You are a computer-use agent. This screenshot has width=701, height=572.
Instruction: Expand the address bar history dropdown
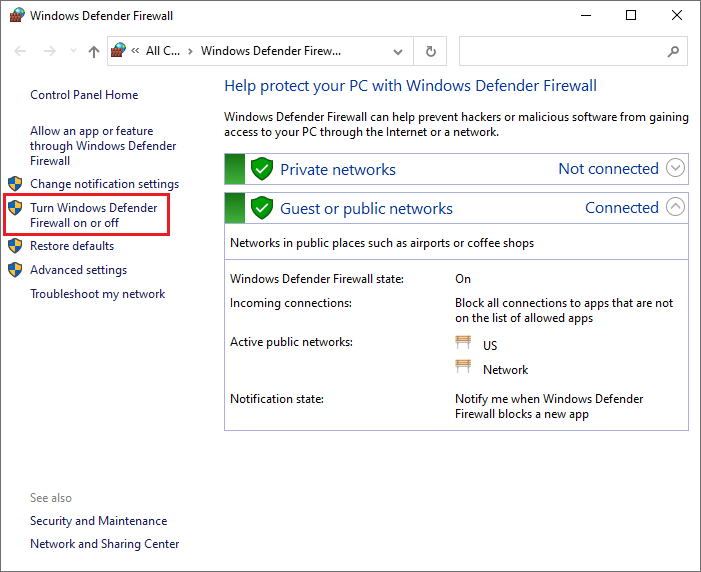point(397,51)
